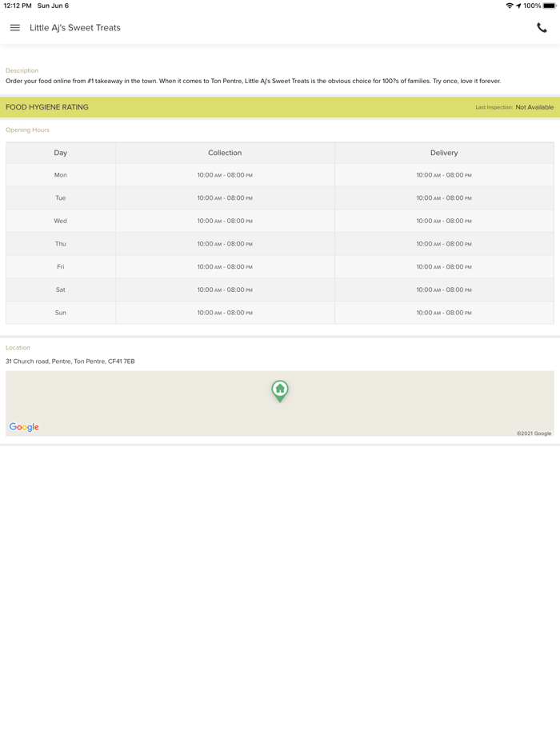Select the Description label

(22, 70)
